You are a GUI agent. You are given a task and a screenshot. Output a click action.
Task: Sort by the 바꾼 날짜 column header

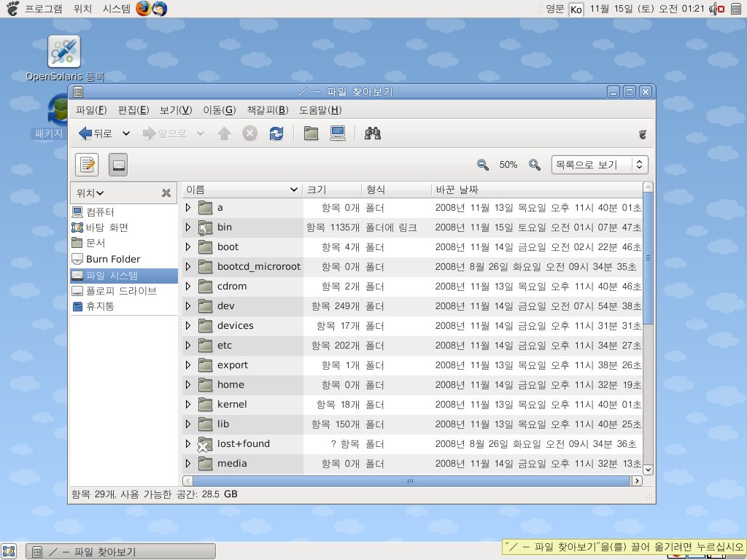pos(536,190)
